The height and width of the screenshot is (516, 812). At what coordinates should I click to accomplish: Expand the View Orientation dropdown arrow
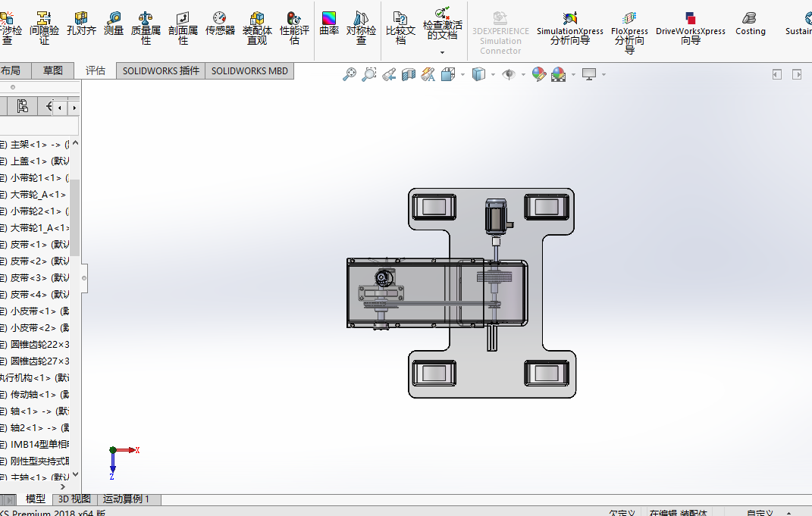462,75
